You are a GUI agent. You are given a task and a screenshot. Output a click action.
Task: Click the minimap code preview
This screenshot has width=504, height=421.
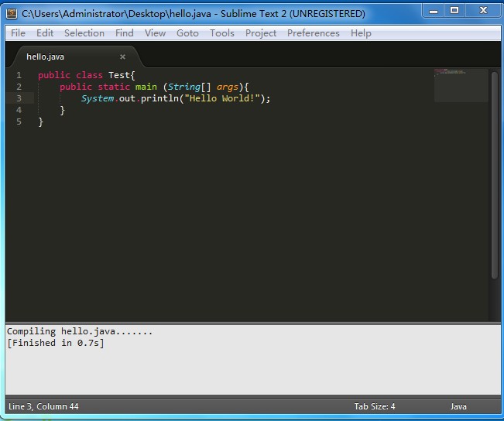point(461,85)
